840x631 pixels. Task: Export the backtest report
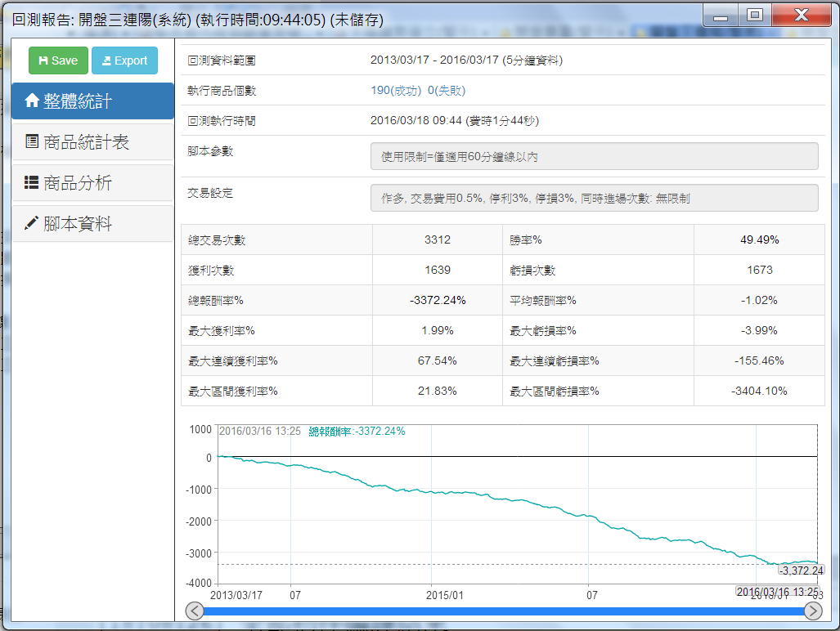click(124, 60)
